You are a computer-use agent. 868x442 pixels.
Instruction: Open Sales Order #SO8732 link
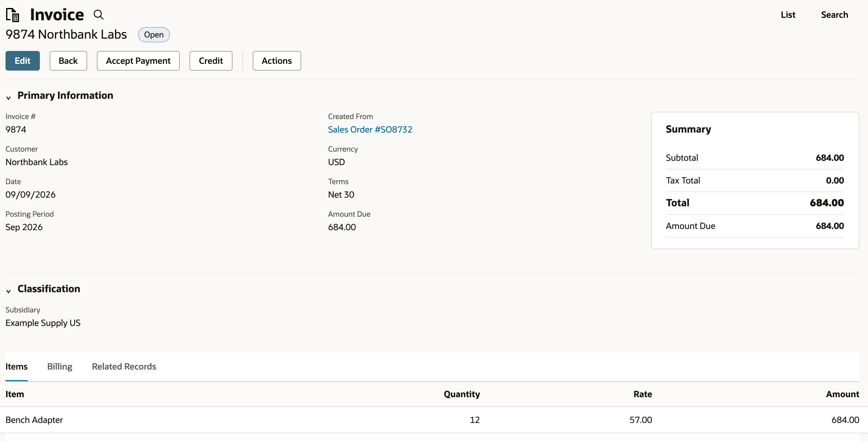(370, 130)
